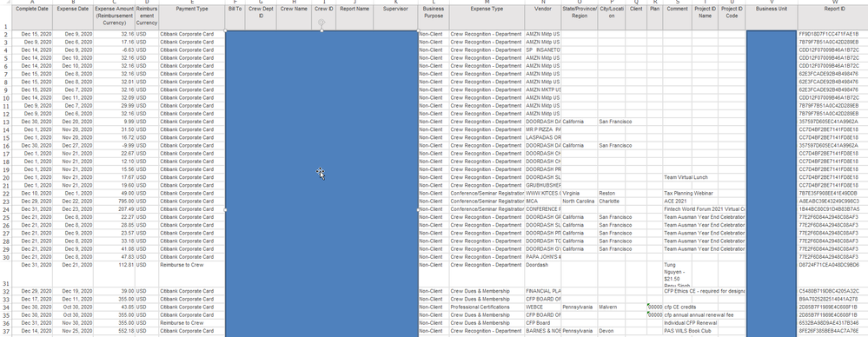The height and width of the screenshot is (337, 868).
Task: Click the top-right corner handle of the large blue shape
Action: (418, 31)
